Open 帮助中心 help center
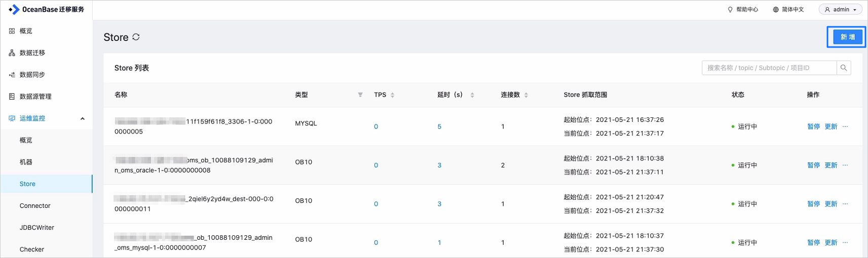The height and width of the screenshot is (258, 868). 743,10
